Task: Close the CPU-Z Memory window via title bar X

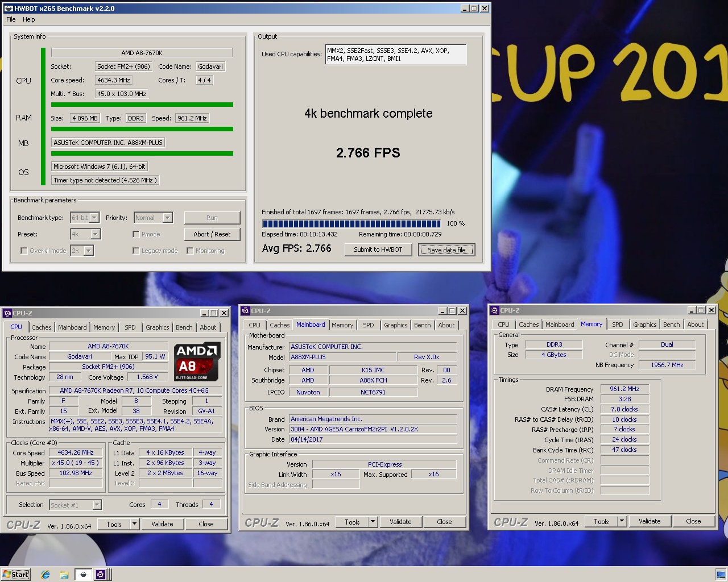Action: click(x=712, y=310)
